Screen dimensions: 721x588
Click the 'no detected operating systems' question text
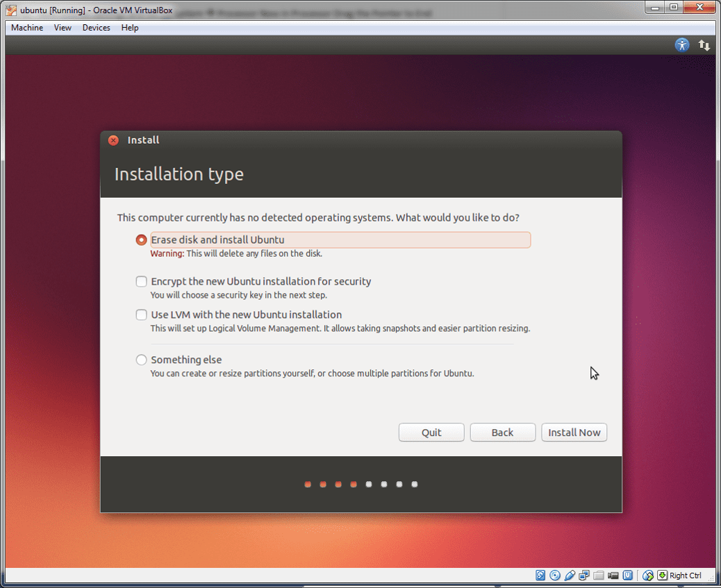click(x=318, y=217)
